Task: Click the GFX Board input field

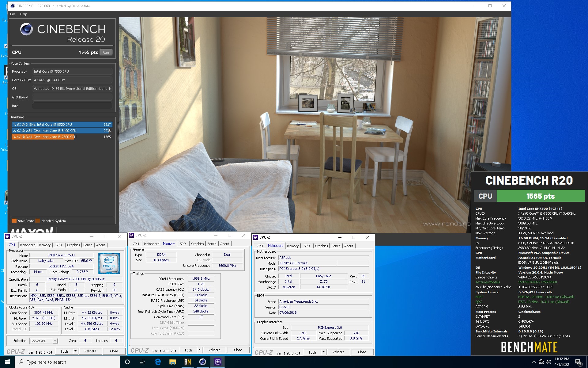Action: [x=72, y=97]
